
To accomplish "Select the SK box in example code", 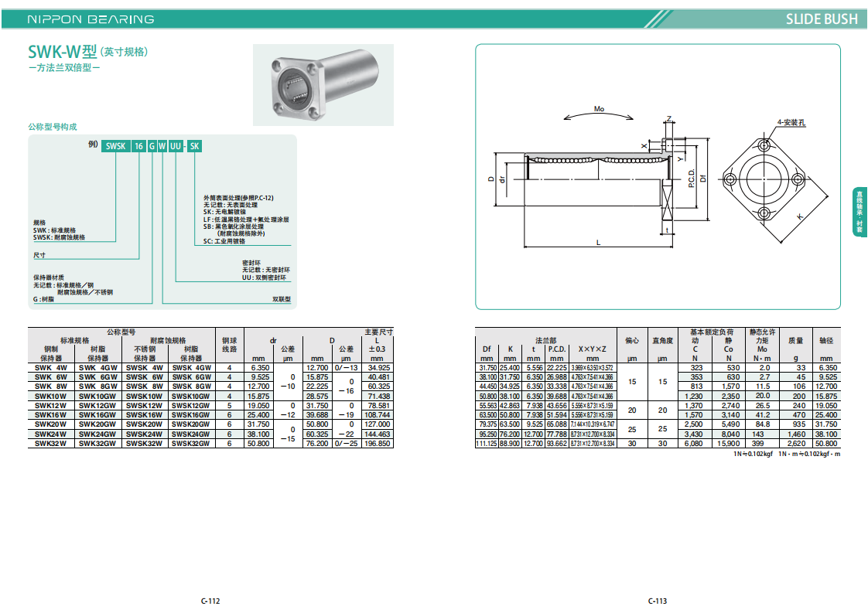I will [194, 146].
